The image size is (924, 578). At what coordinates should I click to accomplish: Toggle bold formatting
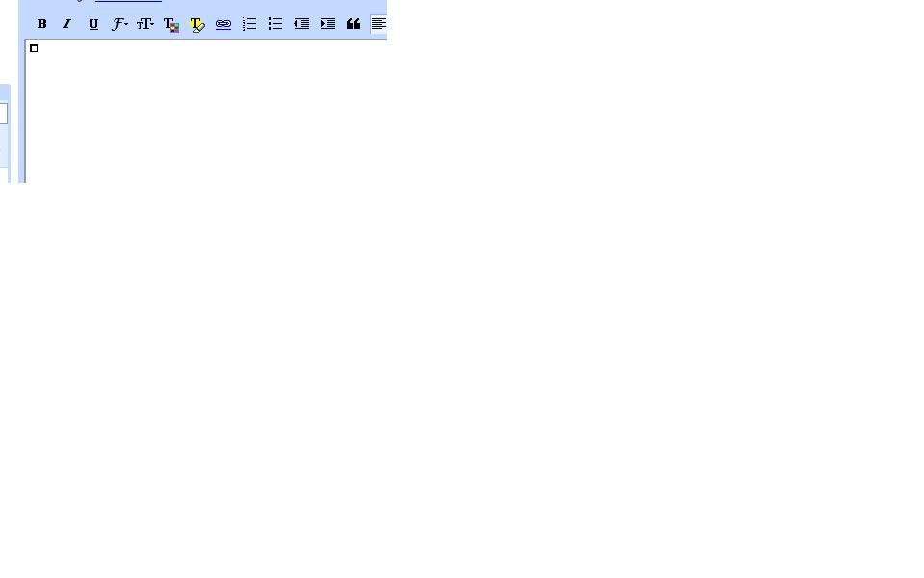41,24
